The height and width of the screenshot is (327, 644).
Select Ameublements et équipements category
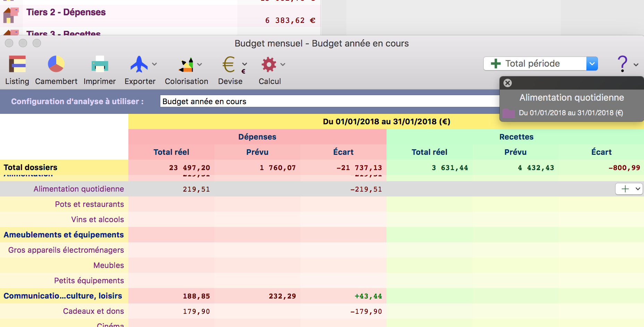pyautogui.click(x=64, y=235)
